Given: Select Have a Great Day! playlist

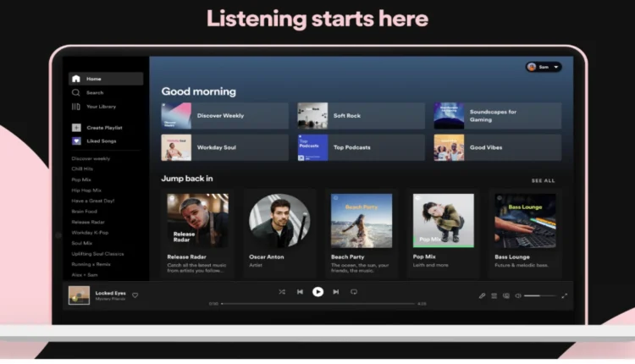Looking at the screenshot, I should 93,201.
